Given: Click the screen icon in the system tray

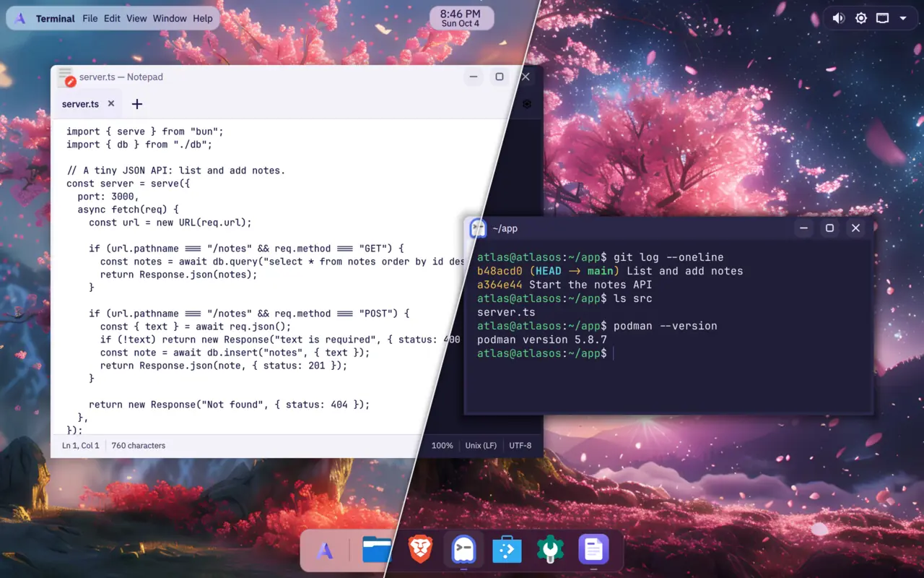Looking at the screenshot, I should (x=882, y=19).
